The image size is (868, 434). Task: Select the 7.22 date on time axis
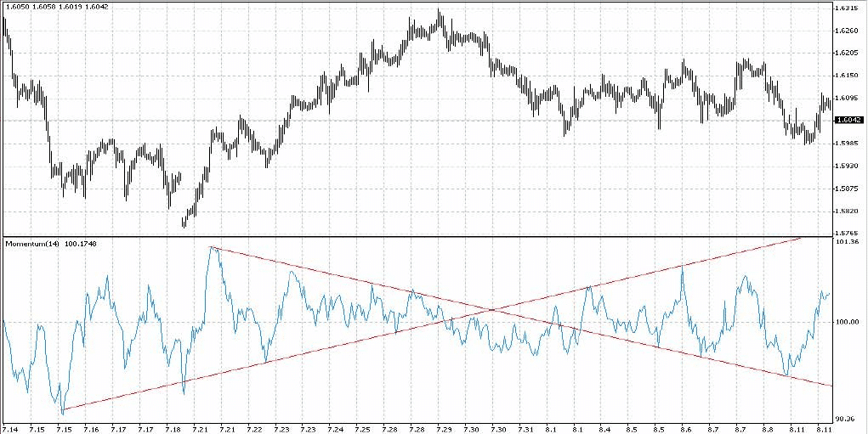[x=254, y=429]
